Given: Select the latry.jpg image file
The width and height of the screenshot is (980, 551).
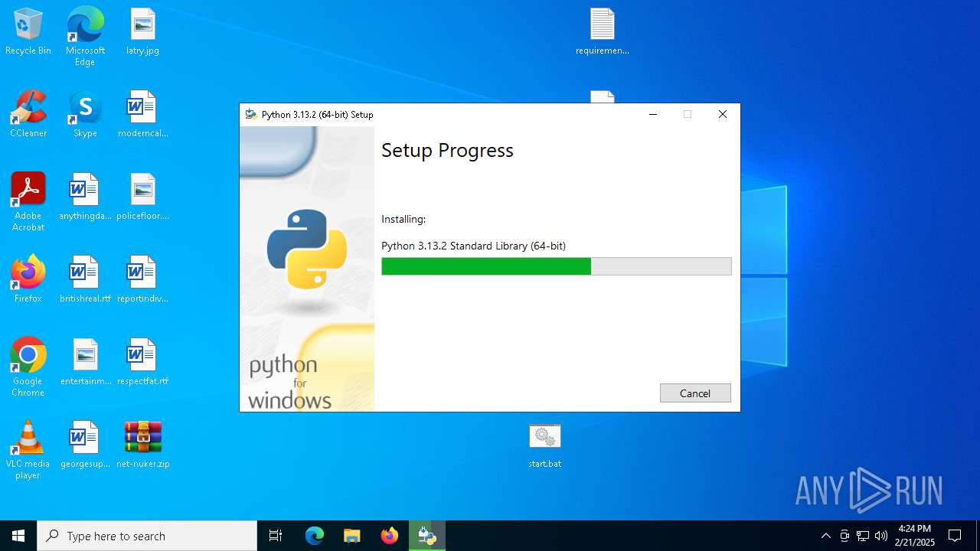Looking at the screenshot, I should pos(142,32).
